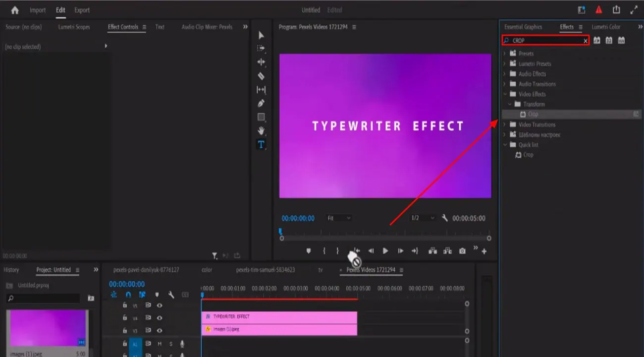644x357 pixels.
Task: Open the History tab
Action: [x=11, y=270]
